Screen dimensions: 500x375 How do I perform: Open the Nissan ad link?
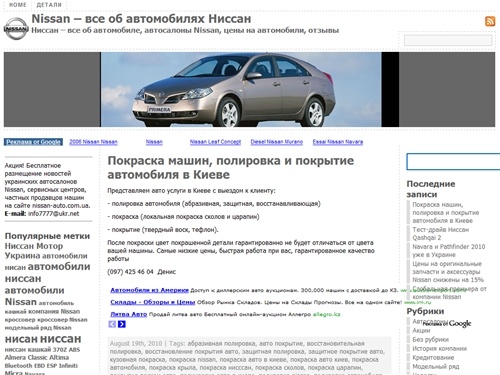154,142
